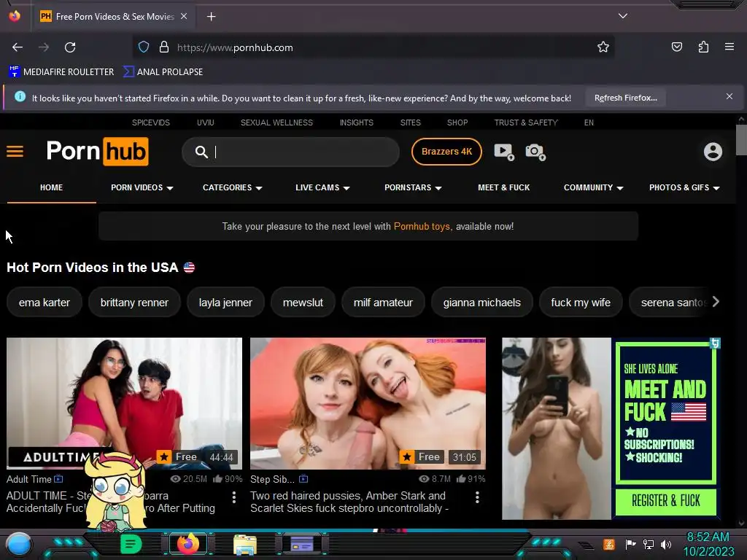Expand the Community dropdown menu
This screenshot has height=560, width=747.
(594, 187)
